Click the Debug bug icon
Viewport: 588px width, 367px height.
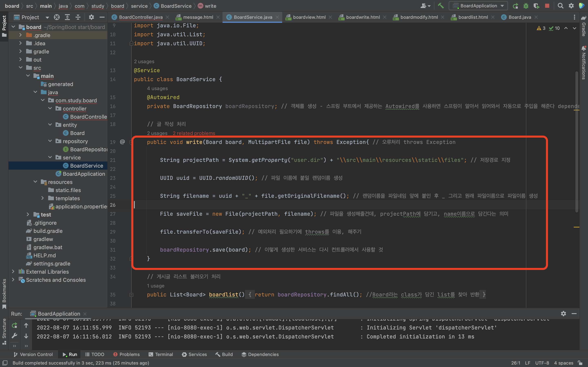coord(526,6)
